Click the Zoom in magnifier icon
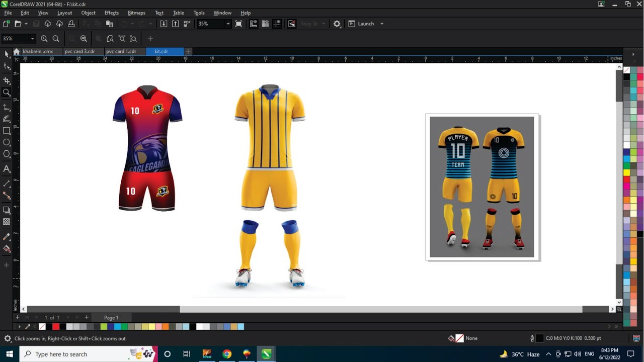 pos(44,39)
